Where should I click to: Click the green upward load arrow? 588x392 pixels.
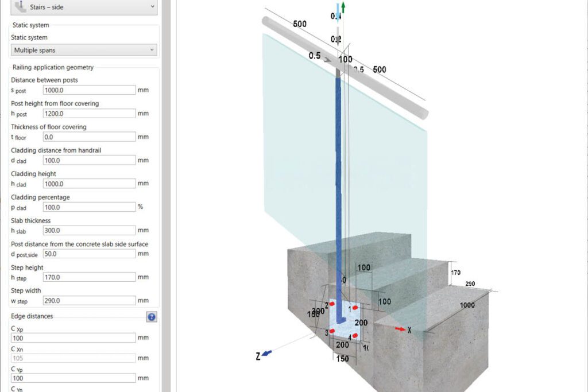[x=343, y=7]
